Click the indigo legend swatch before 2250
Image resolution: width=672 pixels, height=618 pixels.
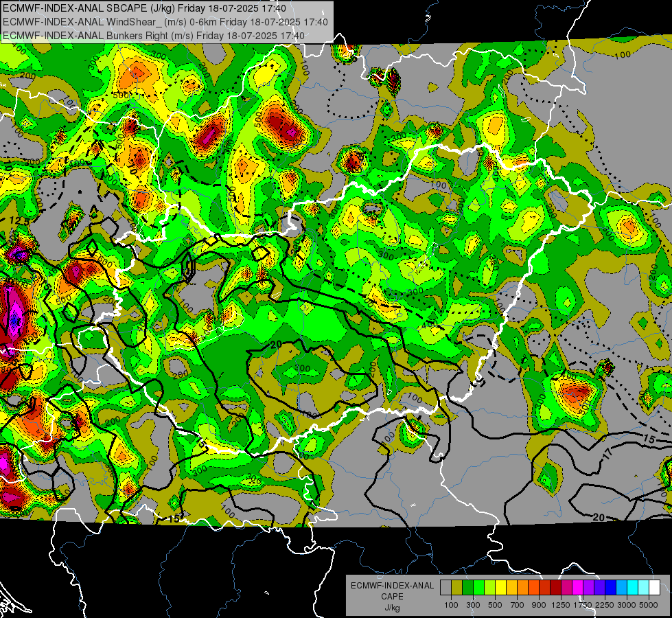[599, 588]
